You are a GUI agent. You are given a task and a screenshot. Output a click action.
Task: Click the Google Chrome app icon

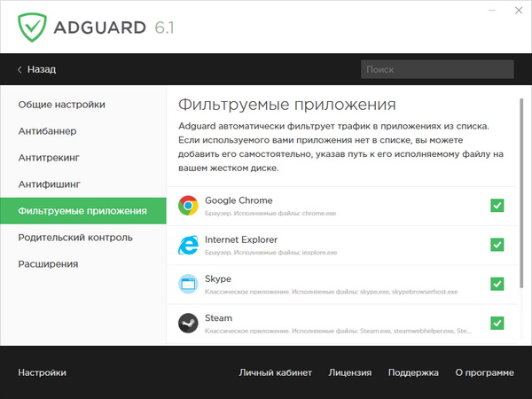187,207
